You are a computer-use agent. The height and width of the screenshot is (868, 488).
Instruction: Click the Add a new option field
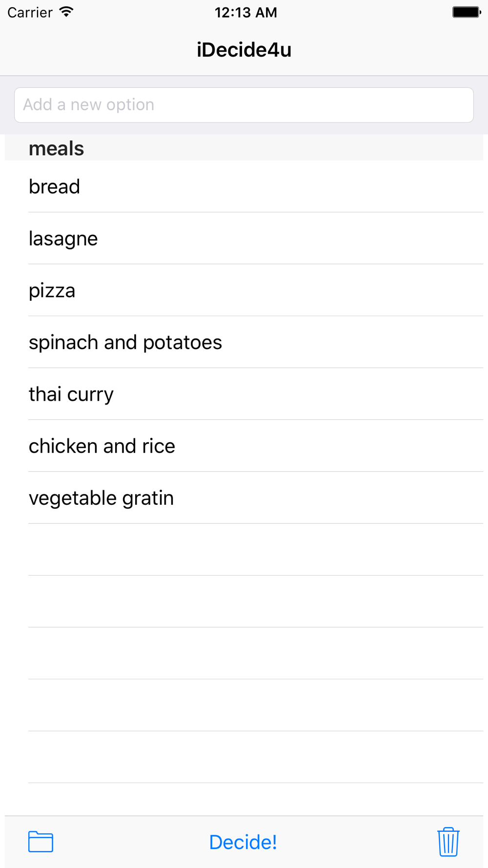coord(244,105)
